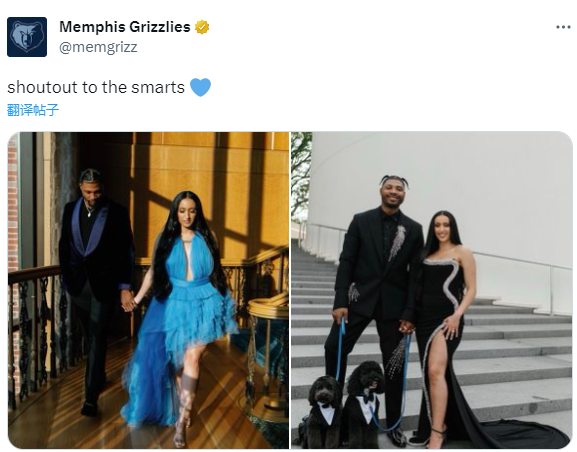This screenshot has height=452, width=577.
Task: Click the 翻译帖子 translate post link
Action: [33, 110]
